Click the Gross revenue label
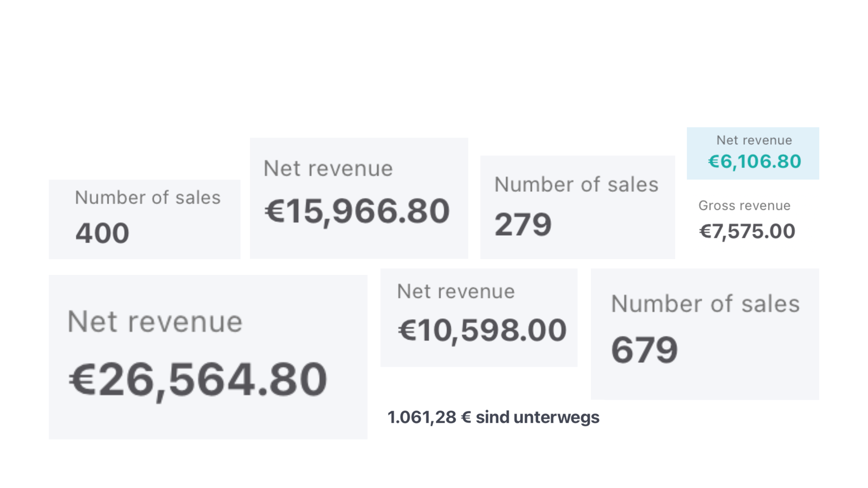868x488 pixels. [x=744, y=205]
